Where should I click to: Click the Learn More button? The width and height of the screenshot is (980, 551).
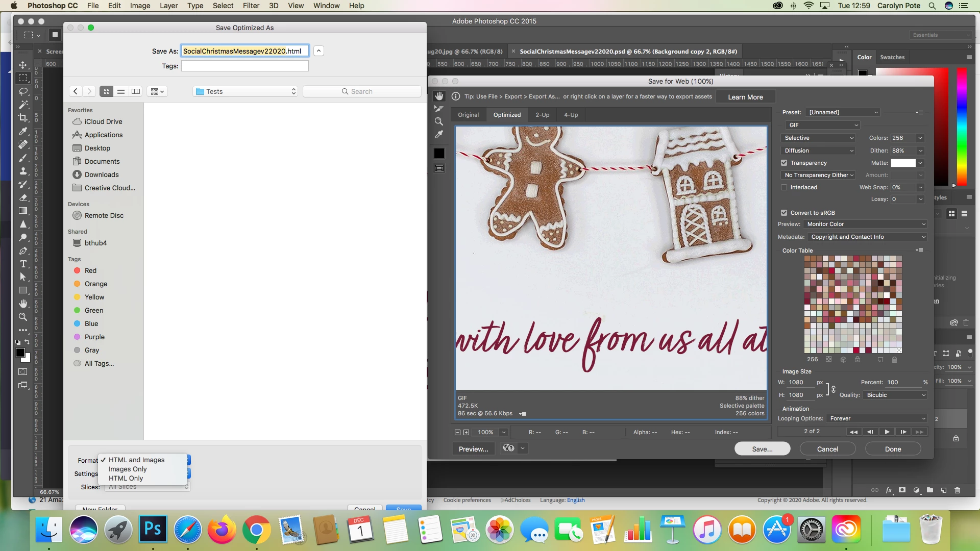pos(745,97)
